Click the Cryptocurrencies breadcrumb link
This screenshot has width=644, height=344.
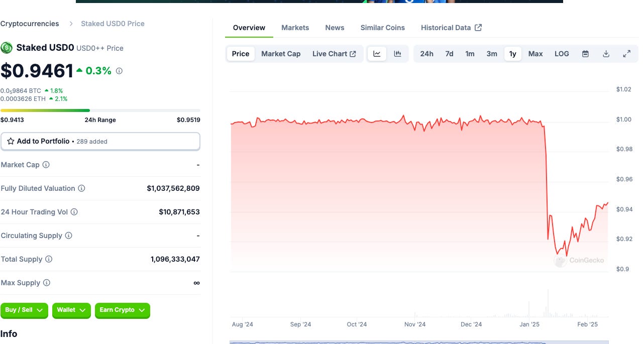(x=30, y=23)
